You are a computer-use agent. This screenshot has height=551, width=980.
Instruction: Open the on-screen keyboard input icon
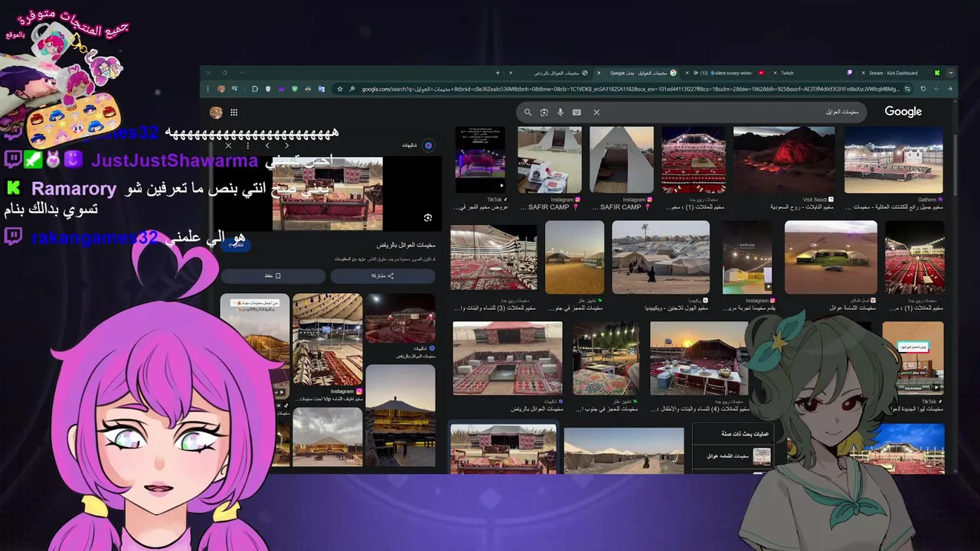(577, 112)
